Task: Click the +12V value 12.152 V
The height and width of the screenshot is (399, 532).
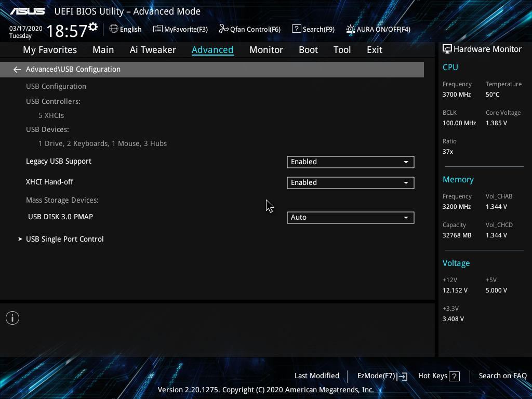Action: tap(455, 290)
